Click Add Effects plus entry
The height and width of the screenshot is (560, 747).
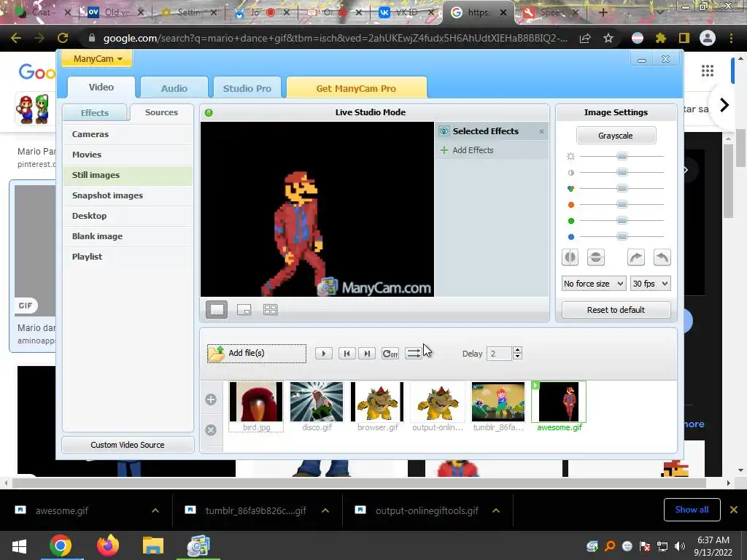[467, 150]
